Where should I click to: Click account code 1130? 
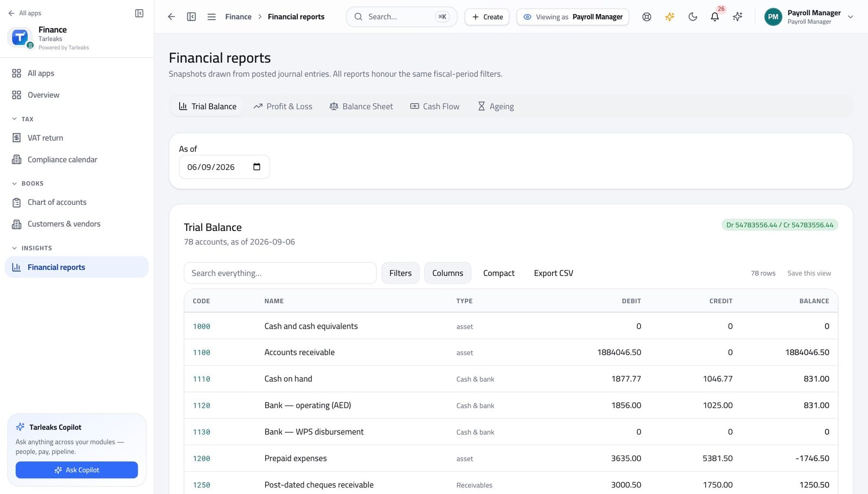[201, 432]
